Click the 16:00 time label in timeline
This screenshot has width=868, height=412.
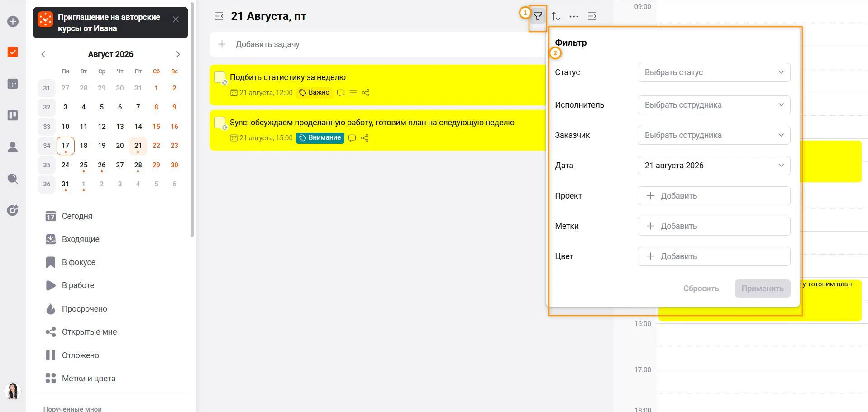click(x=642, y=324)
